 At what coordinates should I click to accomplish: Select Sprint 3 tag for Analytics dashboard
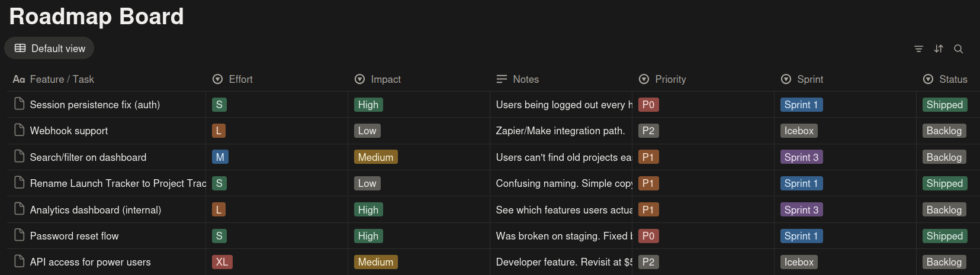[802, 210]
